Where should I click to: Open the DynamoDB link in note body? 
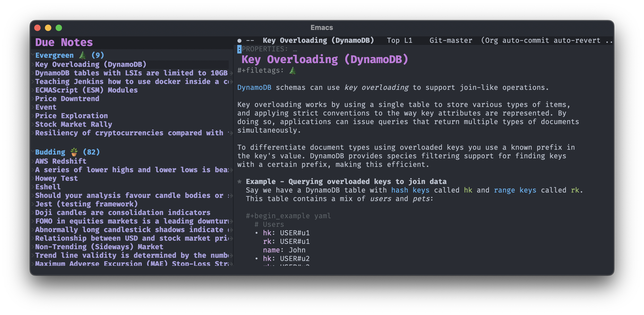254,87
